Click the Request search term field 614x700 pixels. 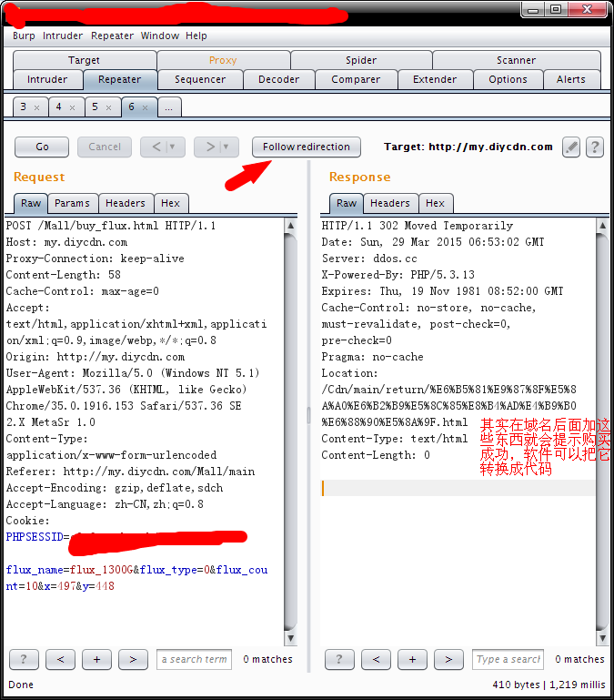point(194,659)
